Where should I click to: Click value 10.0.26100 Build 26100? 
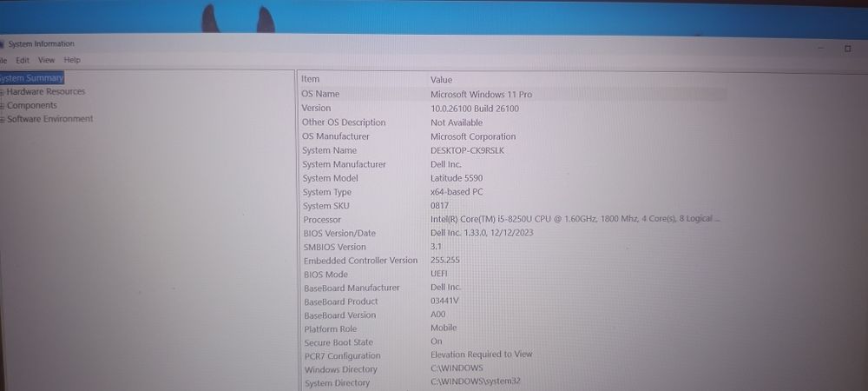tap(475, 109)
